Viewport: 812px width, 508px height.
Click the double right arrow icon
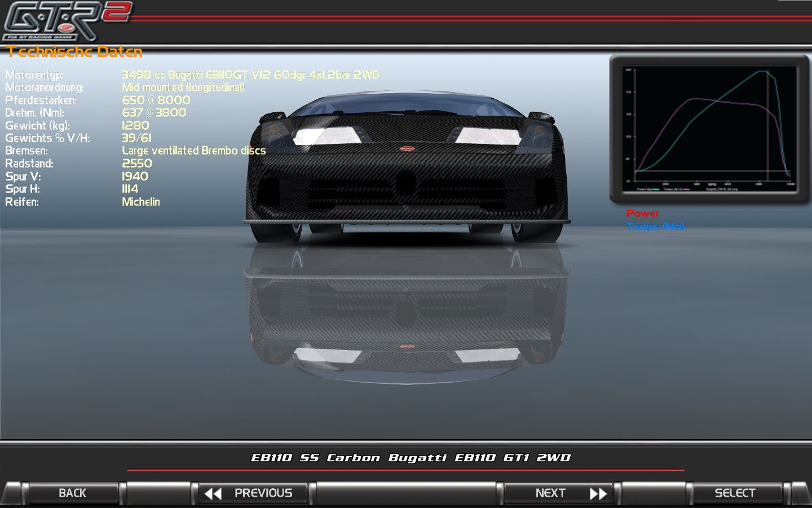[x=598, y=494]
